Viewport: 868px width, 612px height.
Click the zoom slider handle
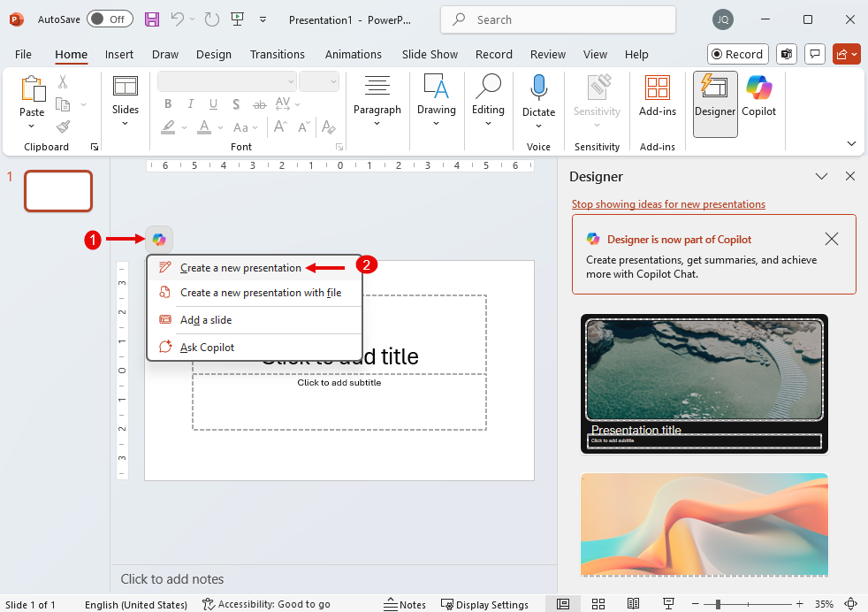[718, 604]
